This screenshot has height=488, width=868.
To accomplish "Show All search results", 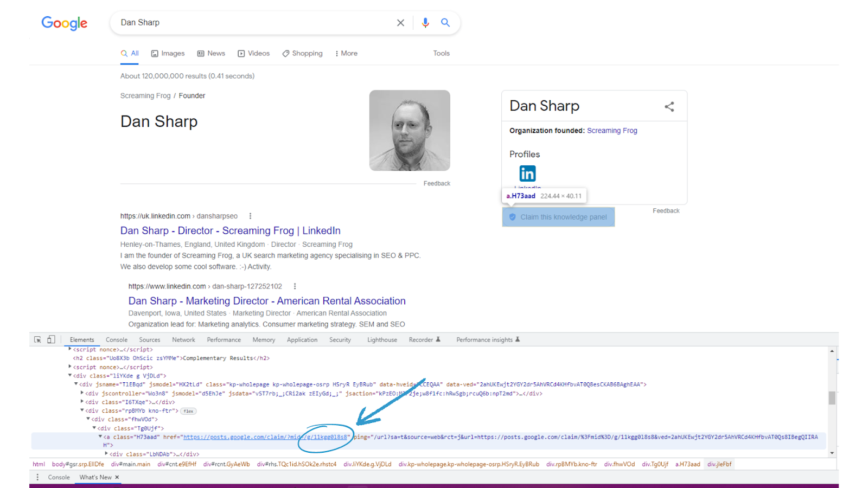I will pos(130,53).
